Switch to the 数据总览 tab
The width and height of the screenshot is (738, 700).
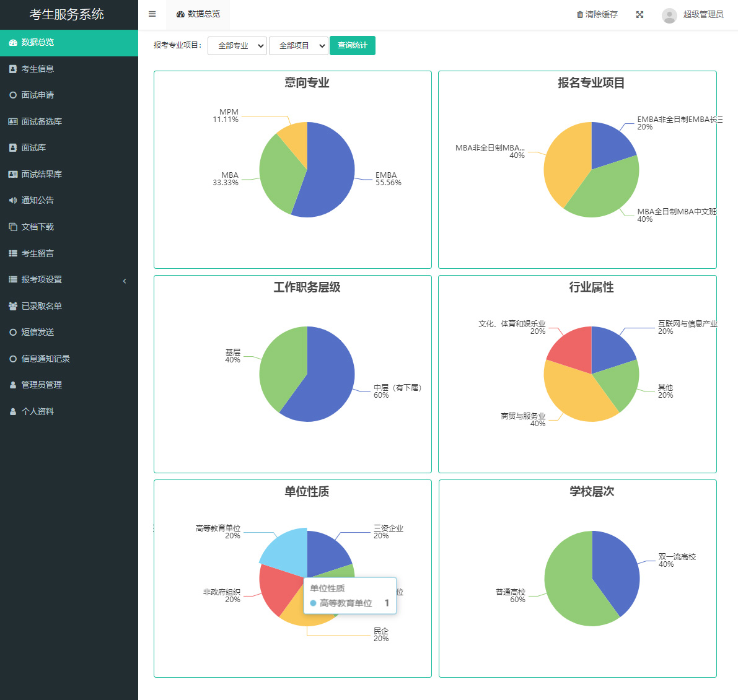198,14
